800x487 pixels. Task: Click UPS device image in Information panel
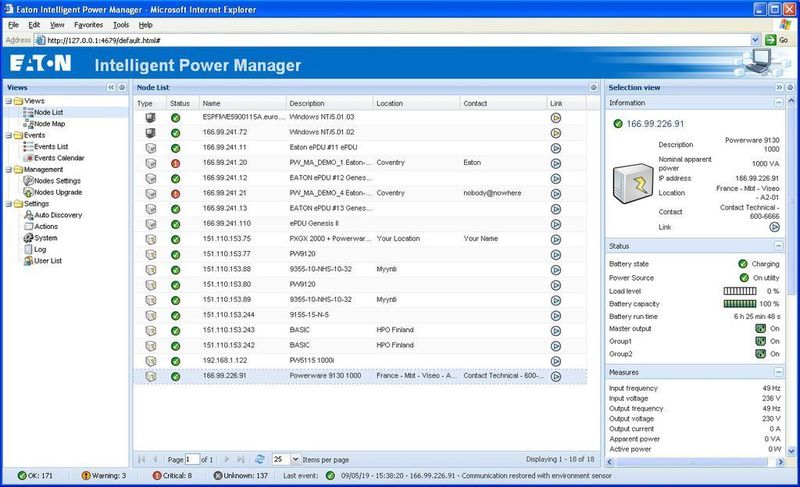633,184
